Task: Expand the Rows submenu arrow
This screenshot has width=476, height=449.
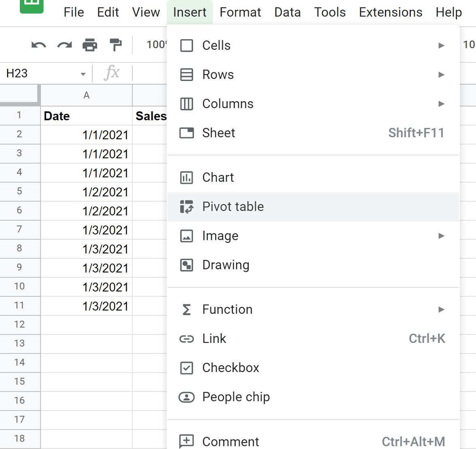Action: [441, 74]
